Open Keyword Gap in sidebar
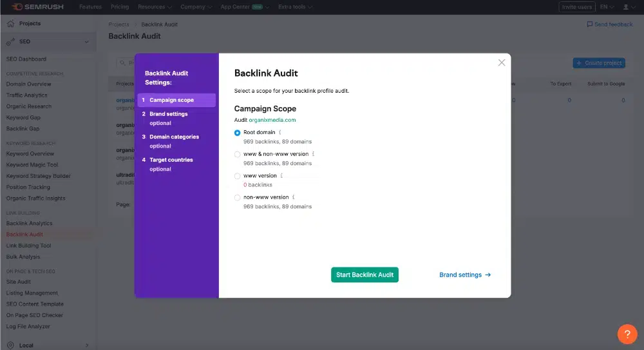The width and height of the screenshot is (644, 350). click(x=23, y=117)
